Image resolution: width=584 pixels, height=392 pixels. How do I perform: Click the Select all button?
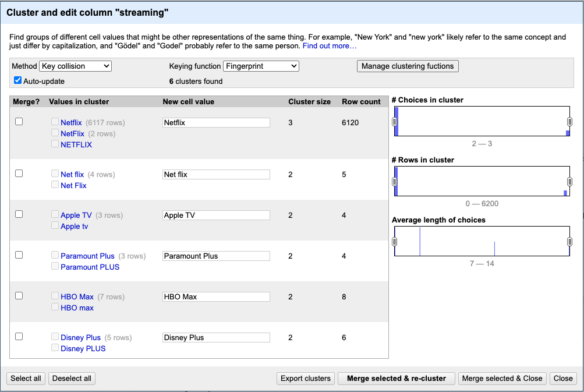[26, 378]
